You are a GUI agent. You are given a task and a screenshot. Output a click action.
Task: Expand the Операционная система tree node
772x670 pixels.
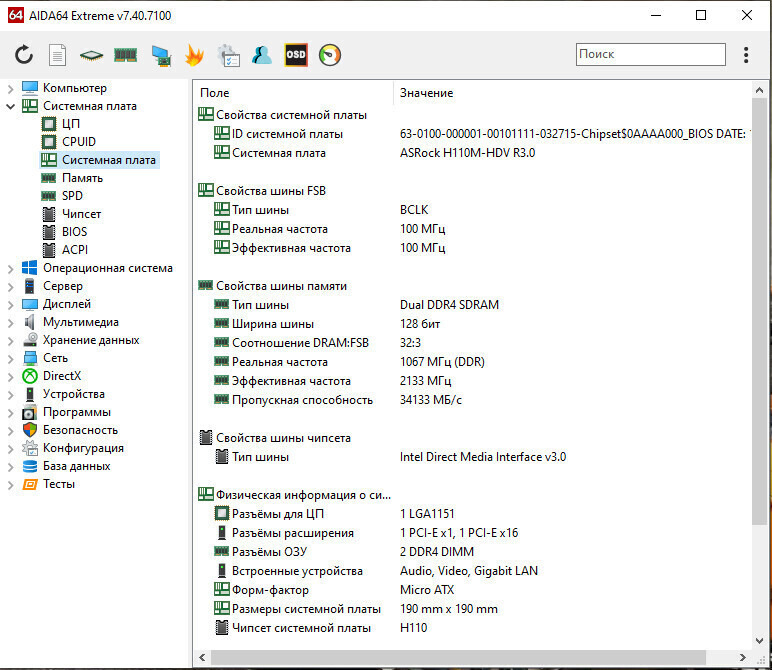pos(11,268)
